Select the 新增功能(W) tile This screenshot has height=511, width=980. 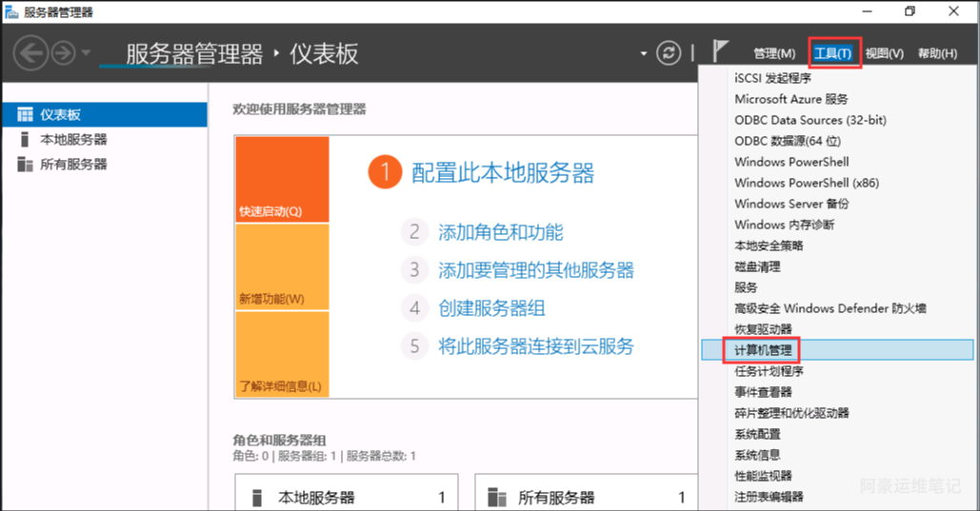click(282, 267)
